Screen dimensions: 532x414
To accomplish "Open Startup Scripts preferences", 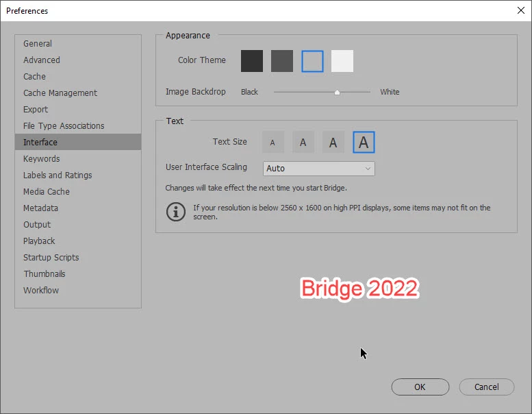I will pos(78,258).
